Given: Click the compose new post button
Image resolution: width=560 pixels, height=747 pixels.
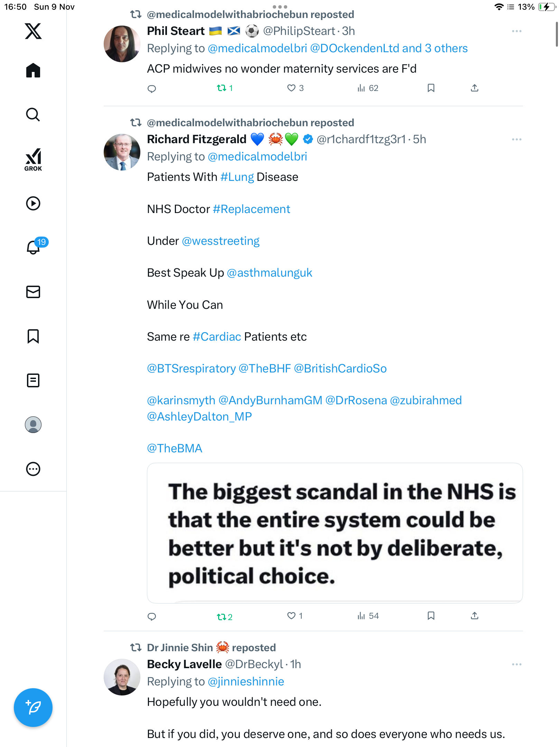Looking at the screenshot, I should [33, 708].
